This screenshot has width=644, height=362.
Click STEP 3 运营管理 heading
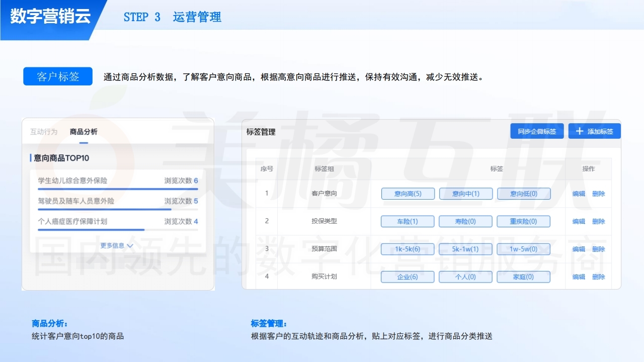coord(173,17)
